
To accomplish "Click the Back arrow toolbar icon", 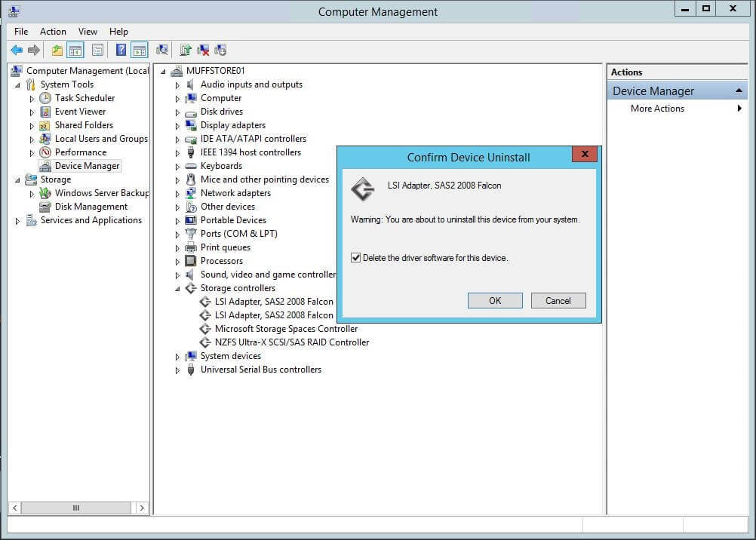I will point(17,51).
